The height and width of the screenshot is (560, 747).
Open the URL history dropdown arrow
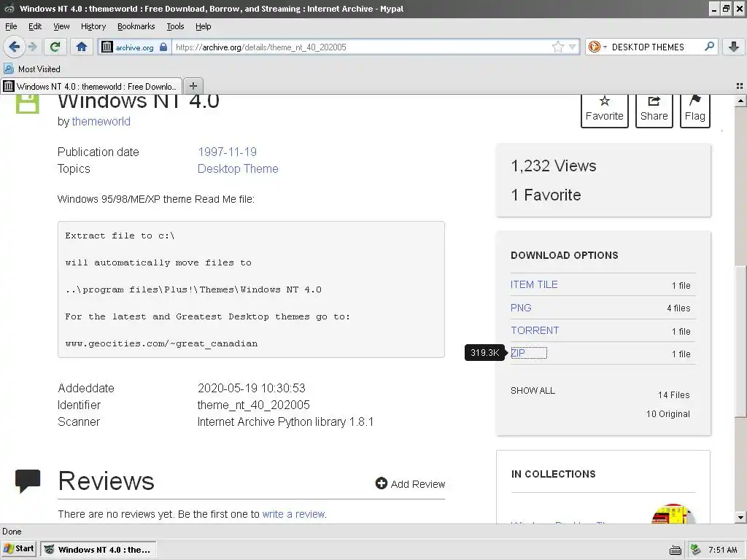pyautogui.click(x=572, y=47)
